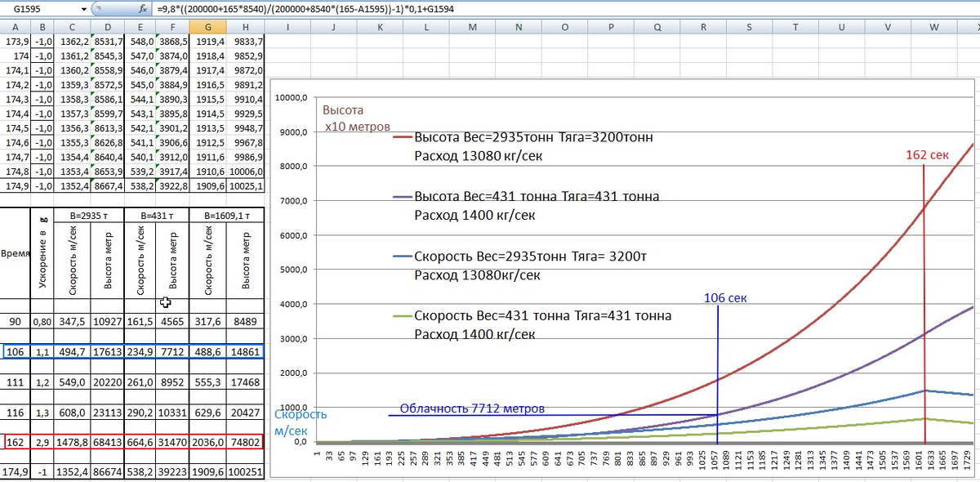Select cell with value 1355,3

click(x=73, y=142)
